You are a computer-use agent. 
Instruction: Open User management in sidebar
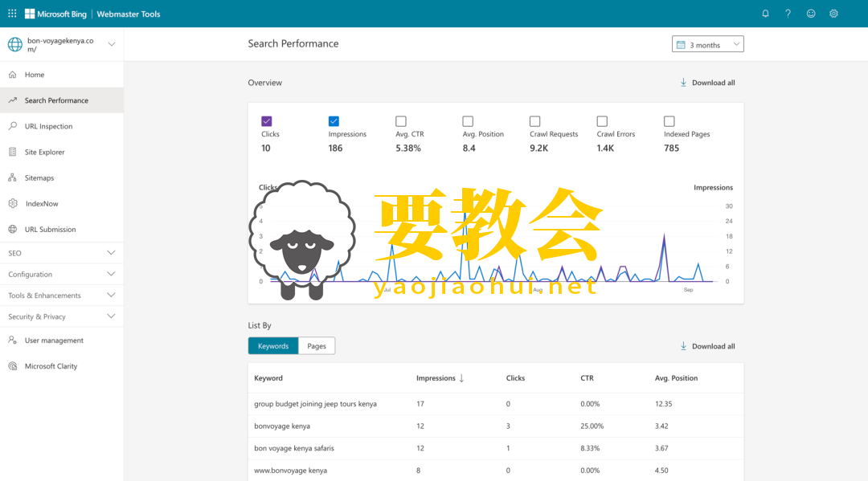pyautogui.click(x=61, y=340)
